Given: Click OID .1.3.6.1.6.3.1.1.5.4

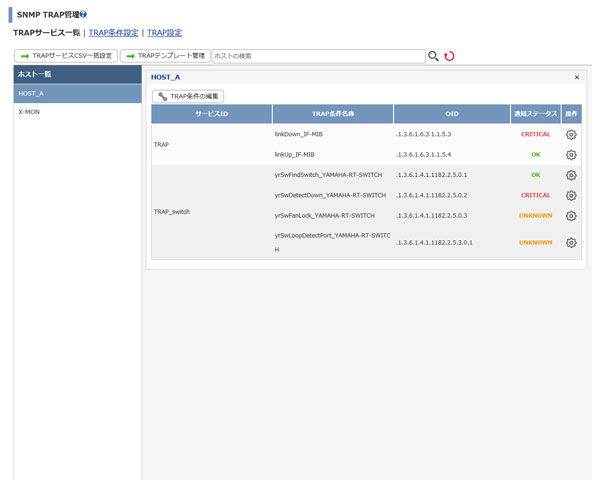Looking at the screenshot, I should click(x=424, y=155).
